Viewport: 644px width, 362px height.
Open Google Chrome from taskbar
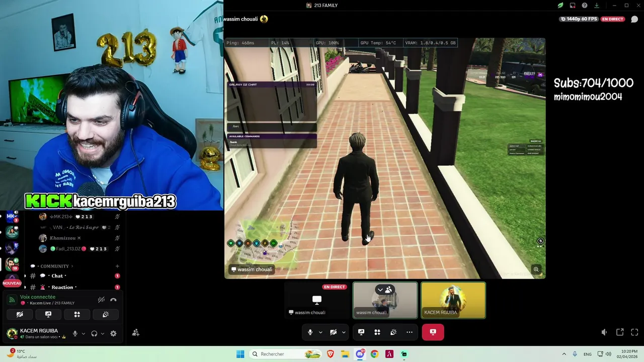(x=374, y=354)
